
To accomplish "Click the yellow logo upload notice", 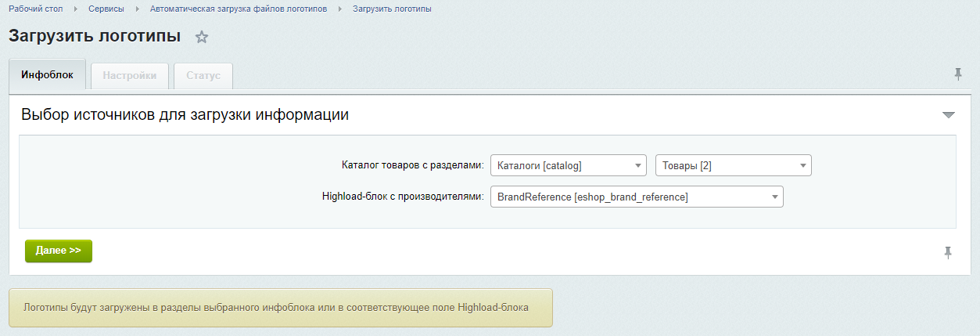I will click(281, 308).
